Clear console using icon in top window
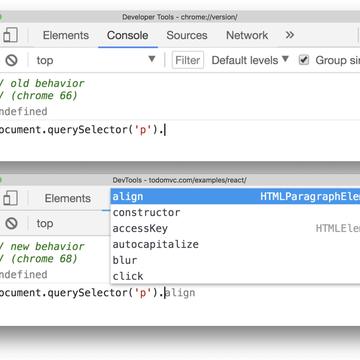The image size is (360, 360). click(12, 60)
